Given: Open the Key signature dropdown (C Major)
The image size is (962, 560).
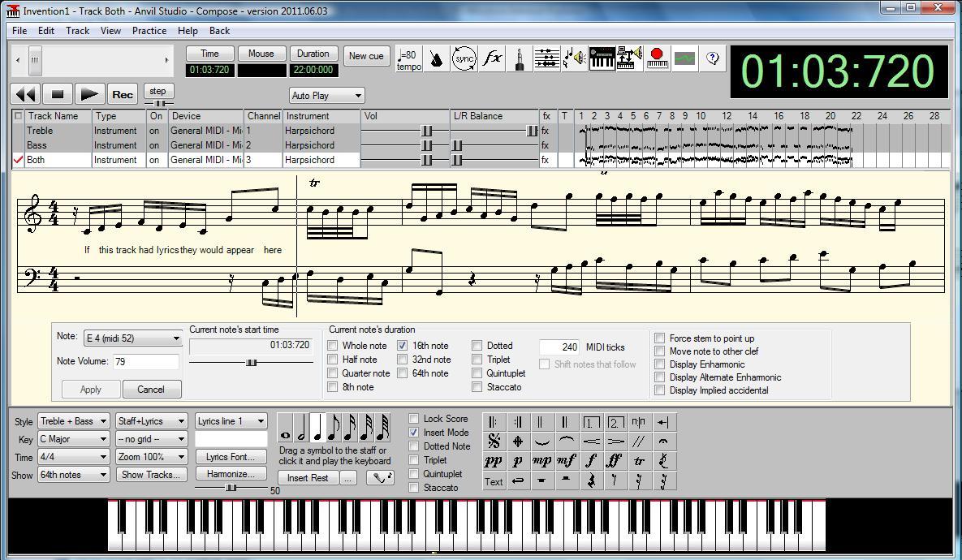Looking at the screenshot, I should 74,439.
